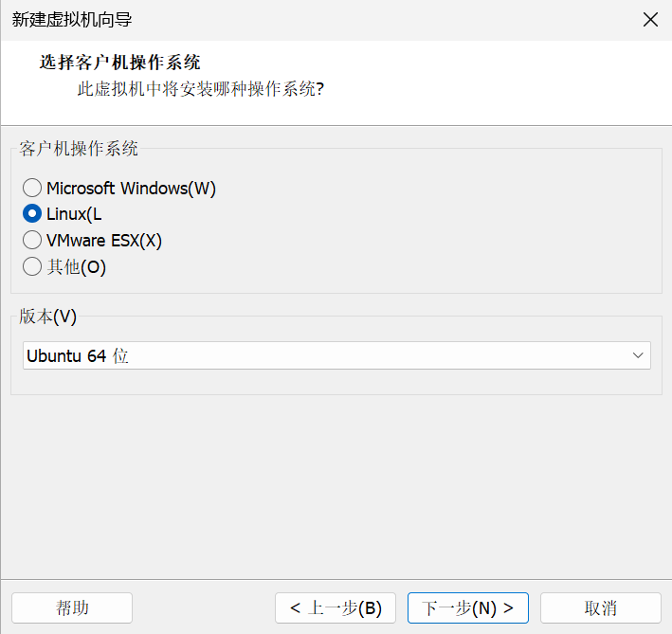Expand the version list via chevron arrow
Image resolution: width=672 pixels, height=634 pixels.
[x=638, y=355]
